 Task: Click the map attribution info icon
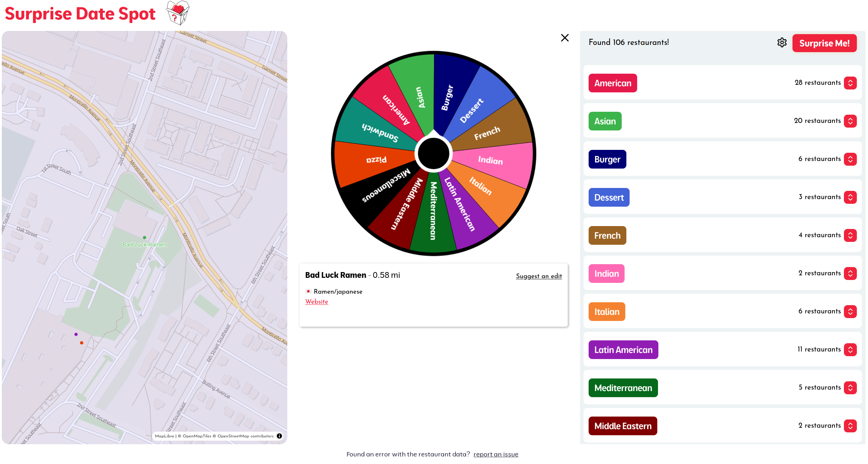pyautogui.click(x=279, y=436)
